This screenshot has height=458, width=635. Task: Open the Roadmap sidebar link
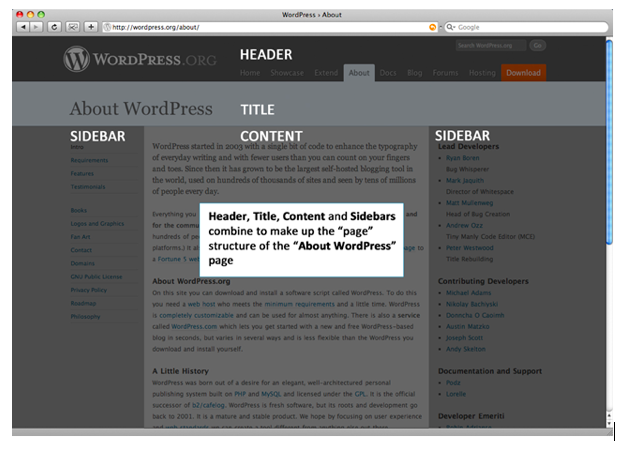point(83,303)
